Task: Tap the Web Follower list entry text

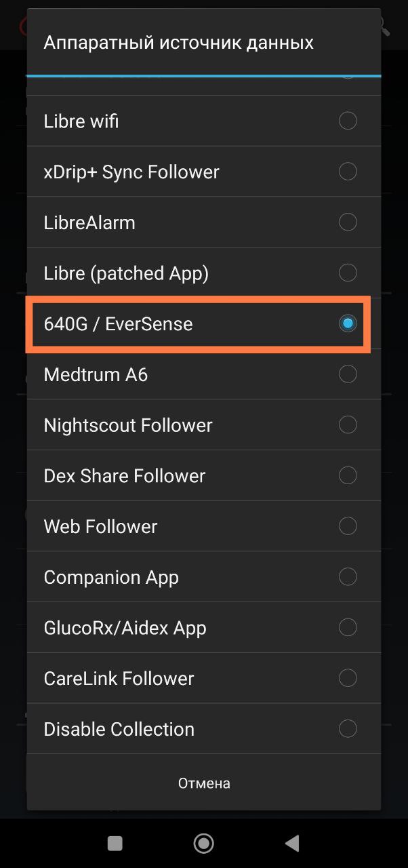Action: (100, 526)
